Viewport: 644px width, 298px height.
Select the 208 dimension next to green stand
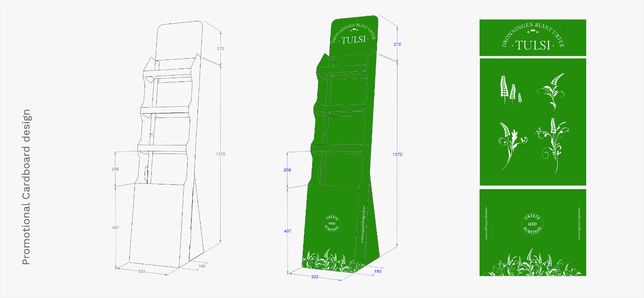coord(287,170)
